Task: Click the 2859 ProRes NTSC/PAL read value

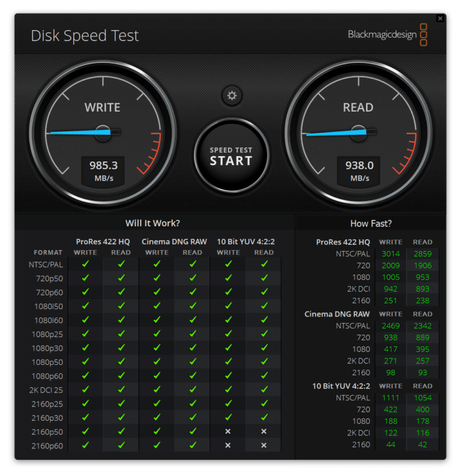Action: click(x=423, y=254)
